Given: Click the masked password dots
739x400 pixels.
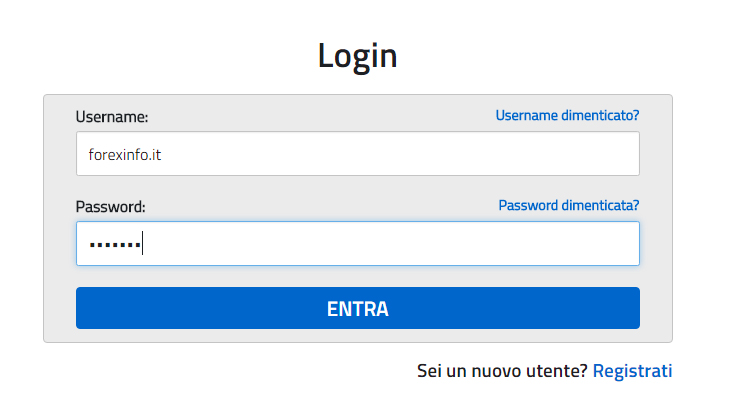Looking at the screenshot, I should tap(113, 244).
